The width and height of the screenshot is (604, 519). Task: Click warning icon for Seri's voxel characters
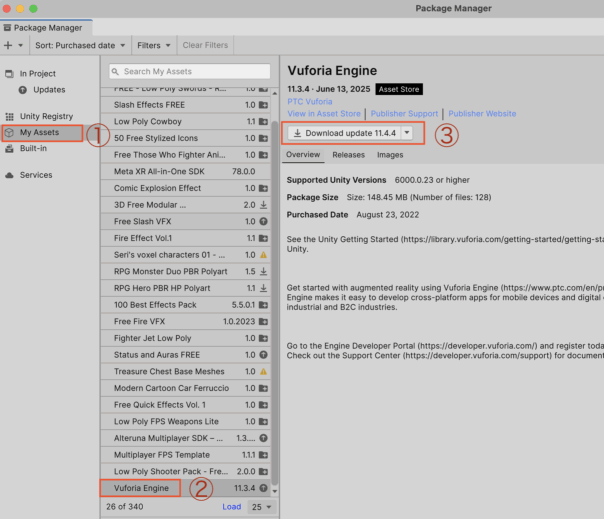pyautogui.click(x=263, y=255)
